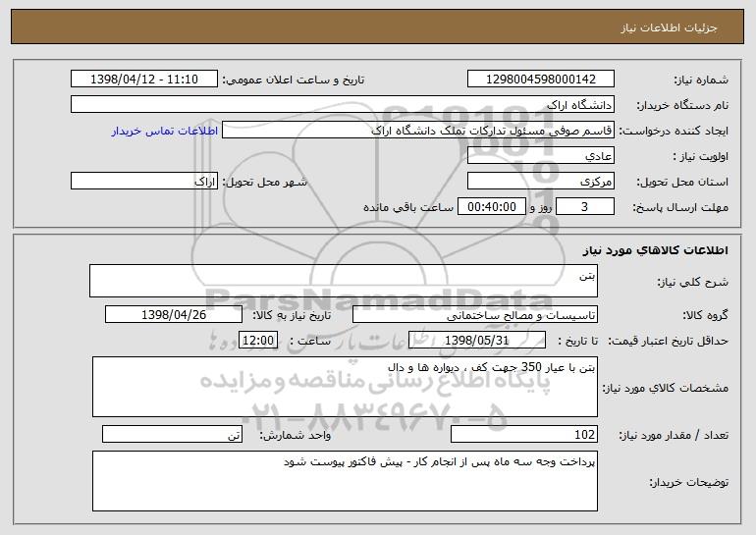The height and width of the screenshot is (535, 756).
Task: Click the label شهر محل تحویل
Action: coord(264,183)
